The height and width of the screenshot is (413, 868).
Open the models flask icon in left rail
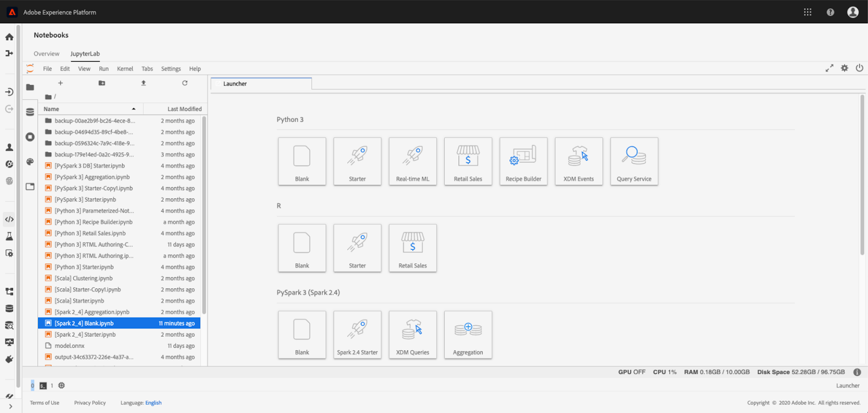coord(9,236)
